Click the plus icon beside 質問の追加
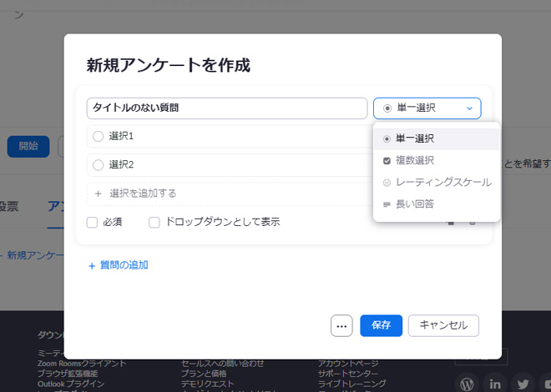 [92, 265]
